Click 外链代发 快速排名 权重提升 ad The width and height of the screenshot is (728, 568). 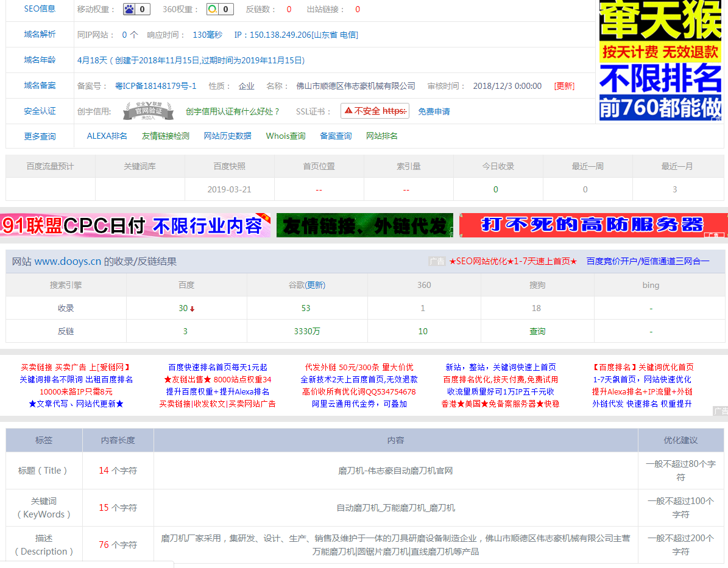pos(642,404)
